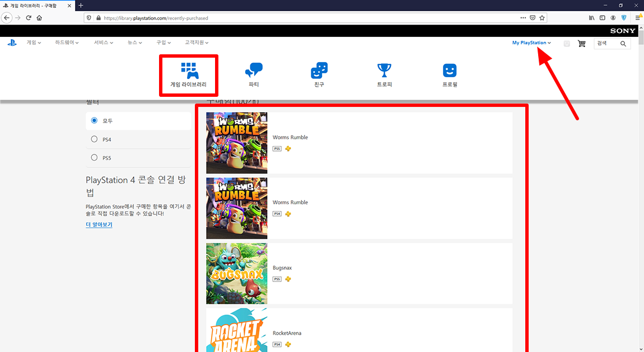Open the 친구 friends icon
The image size is (644, 352).
tap(319, 74)
